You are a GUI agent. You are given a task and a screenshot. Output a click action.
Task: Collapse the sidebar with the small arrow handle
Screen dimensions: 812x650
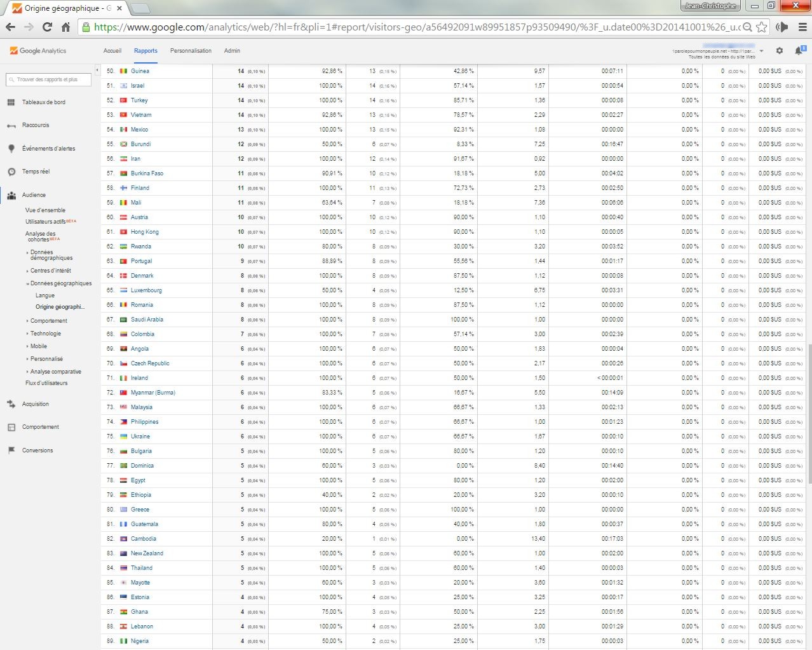coord(97,70)
